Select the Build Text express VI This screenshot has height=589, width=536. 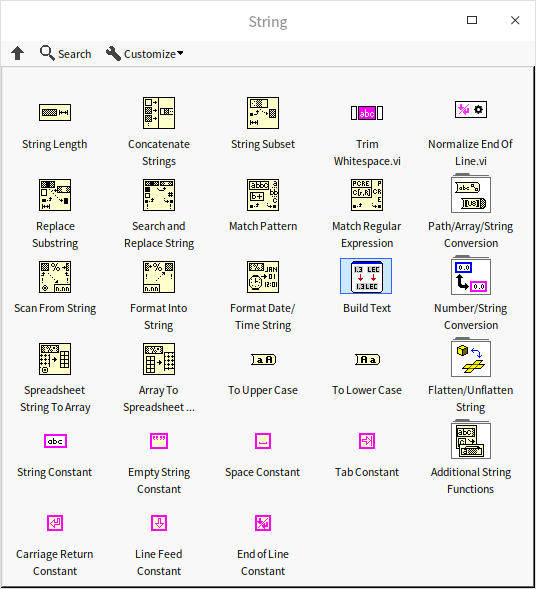[x=366, y=276]
